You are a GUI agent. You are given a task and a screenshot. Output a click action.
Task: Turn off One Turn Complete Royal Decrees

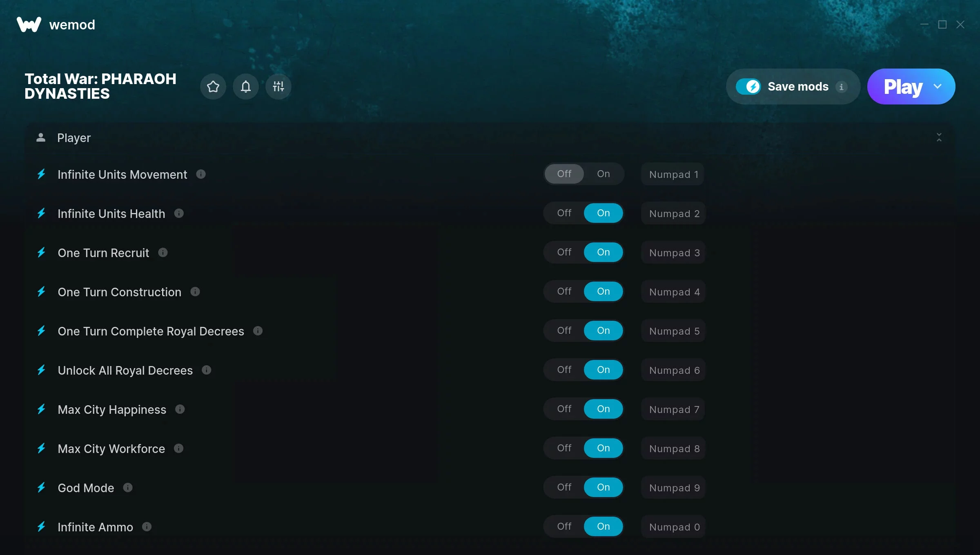coord(564,331)
